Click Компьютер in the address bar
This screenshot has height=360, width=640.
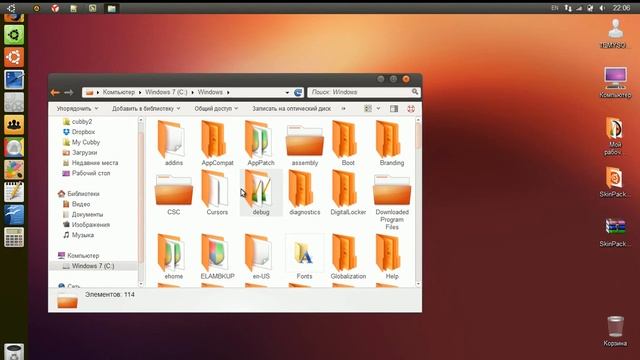(x=118, y=92)
